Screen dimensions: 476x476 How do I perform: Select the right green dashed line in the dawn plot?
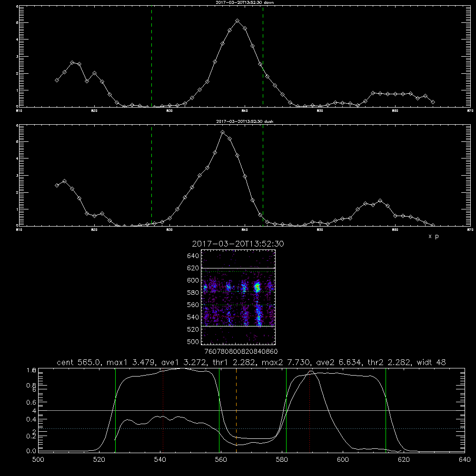263,56
